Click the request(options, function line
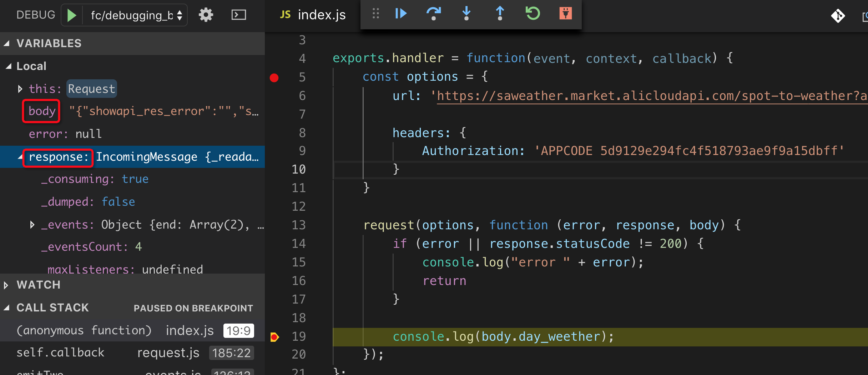This screenshot has width=868, height=375. [x=552, y=225]
